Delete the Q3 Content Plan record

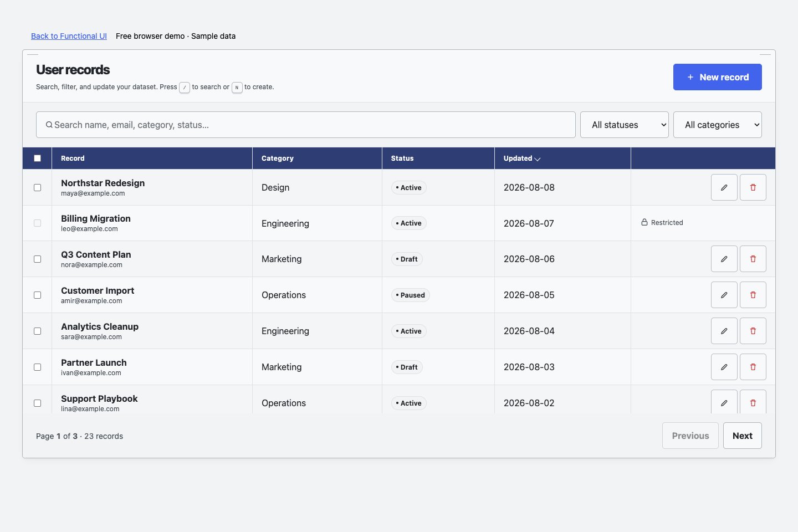(x=753, y=259)
